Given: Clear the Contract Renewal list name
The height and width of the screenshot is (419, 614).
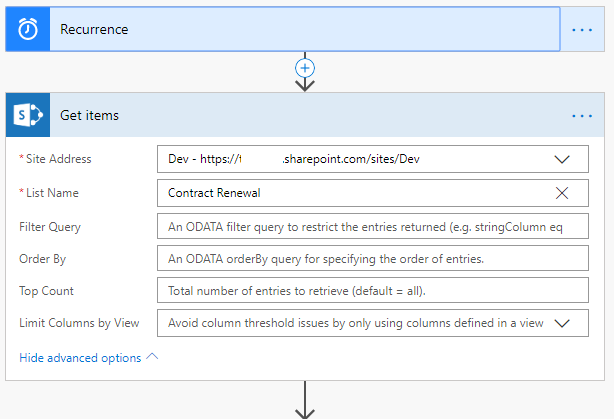Looking at the screenshot, I should [562, 193].
